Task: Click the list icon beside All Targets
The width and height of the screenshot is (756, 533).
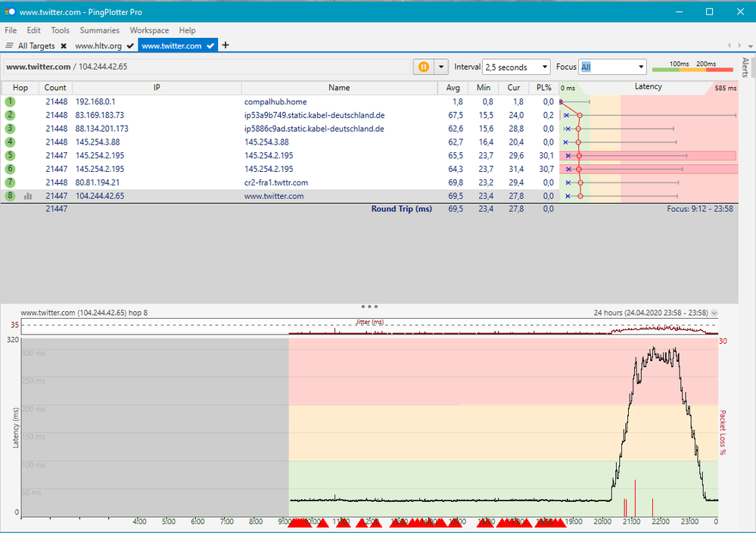Action: [9, 46]
